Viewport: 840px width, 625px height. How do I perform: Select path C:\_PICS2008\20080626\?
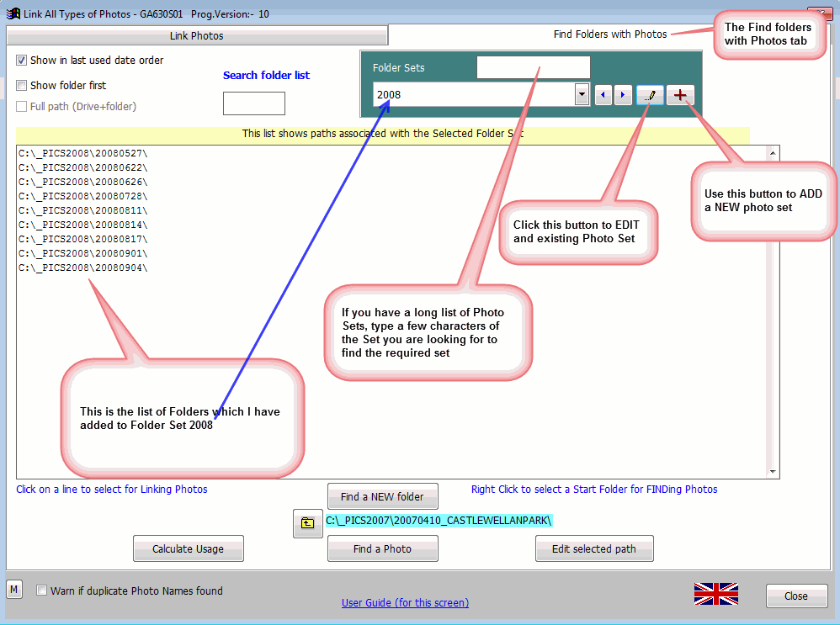pos(83,182)
